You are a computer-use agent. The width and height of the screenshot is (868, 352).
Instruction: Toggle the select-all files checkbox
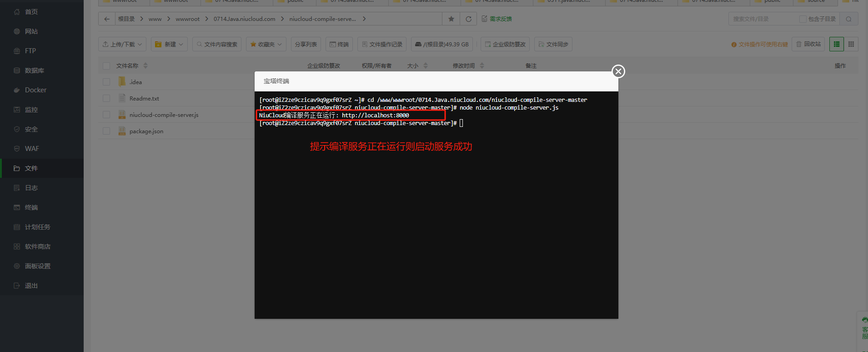tap(106, 66)
